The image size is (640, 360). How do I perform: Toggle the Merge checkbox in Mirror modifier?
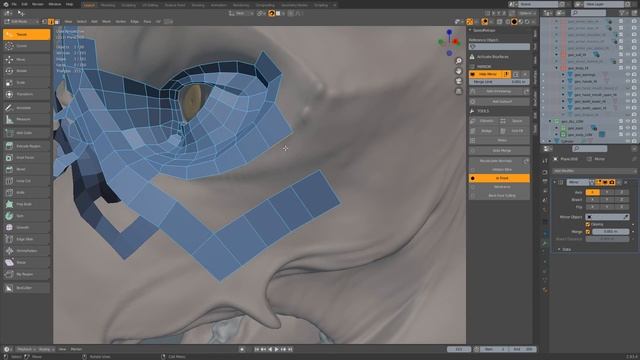588,232
